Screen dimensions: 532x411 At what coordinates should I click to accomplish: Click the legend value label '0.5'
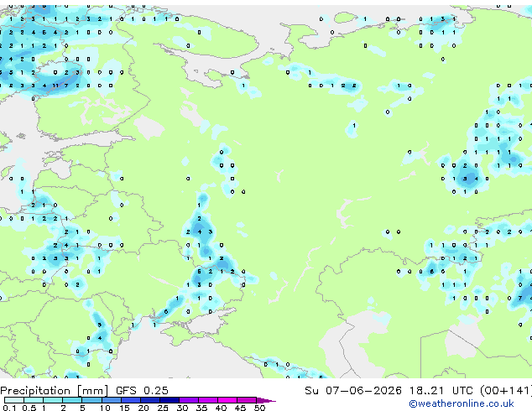click(29, 408)
